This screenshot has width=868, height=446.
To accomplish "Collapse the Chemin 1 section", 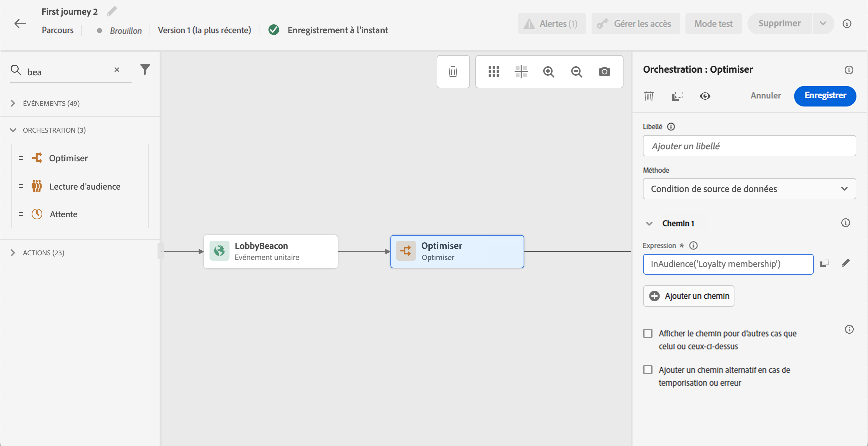I will 649,224.
